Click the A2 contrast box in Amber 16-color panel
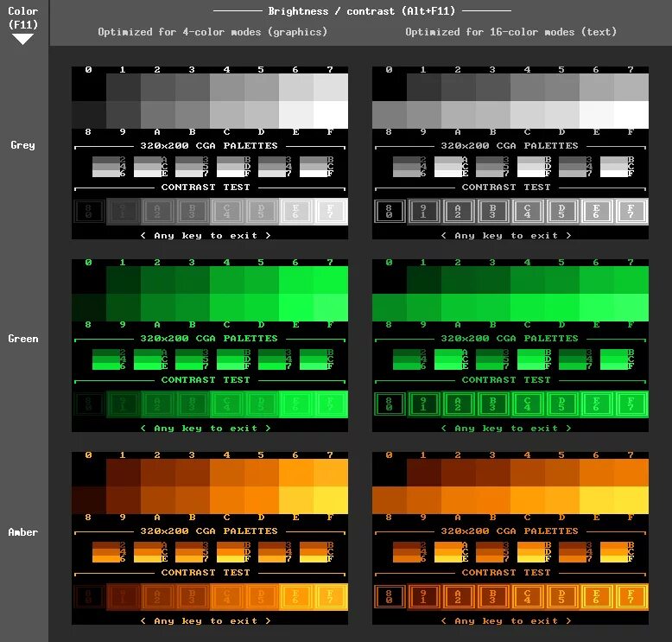 pyautogui.click(x=458, y=596)
